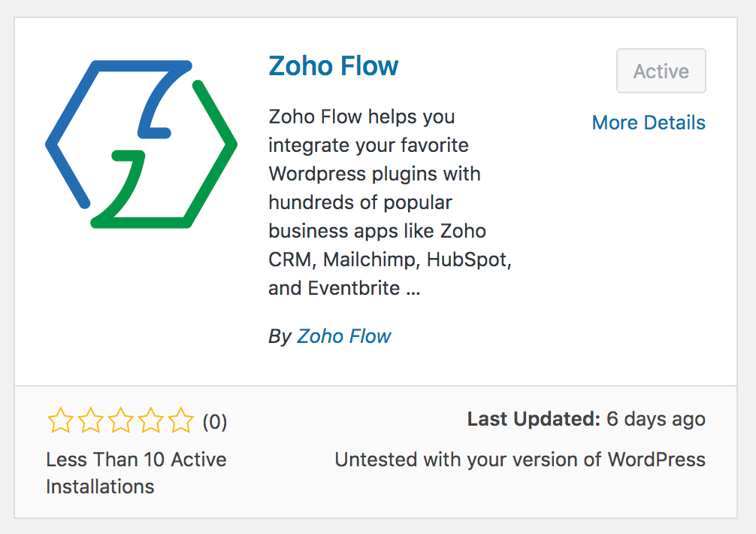Viewport: 756px width, 534px height.
Task: Click the second rating star
Action: pyautogui.click(x=89, y=421)
